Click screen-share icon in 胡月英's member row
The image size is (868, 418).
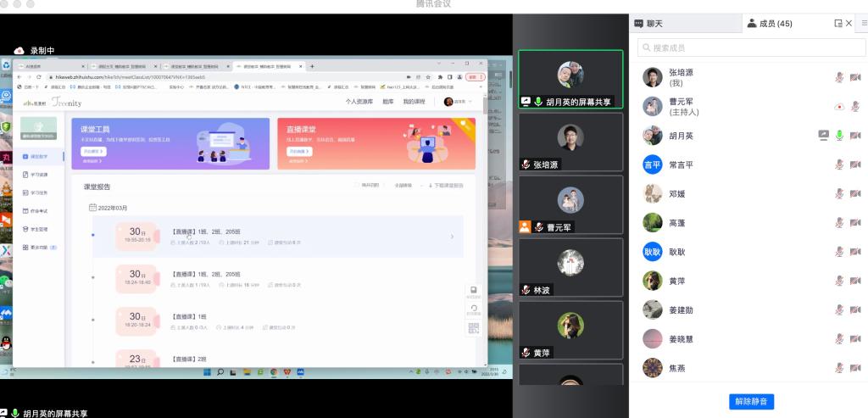[x=822, y=136]
